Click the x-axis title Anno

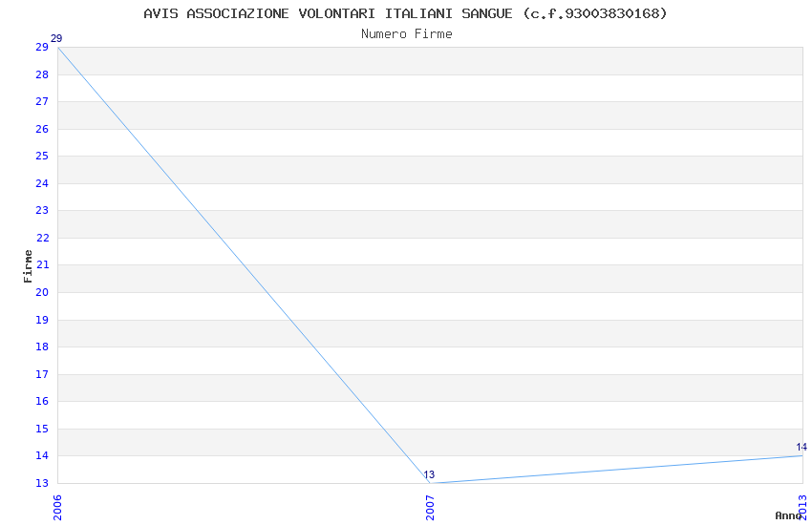tap(788, 515)
